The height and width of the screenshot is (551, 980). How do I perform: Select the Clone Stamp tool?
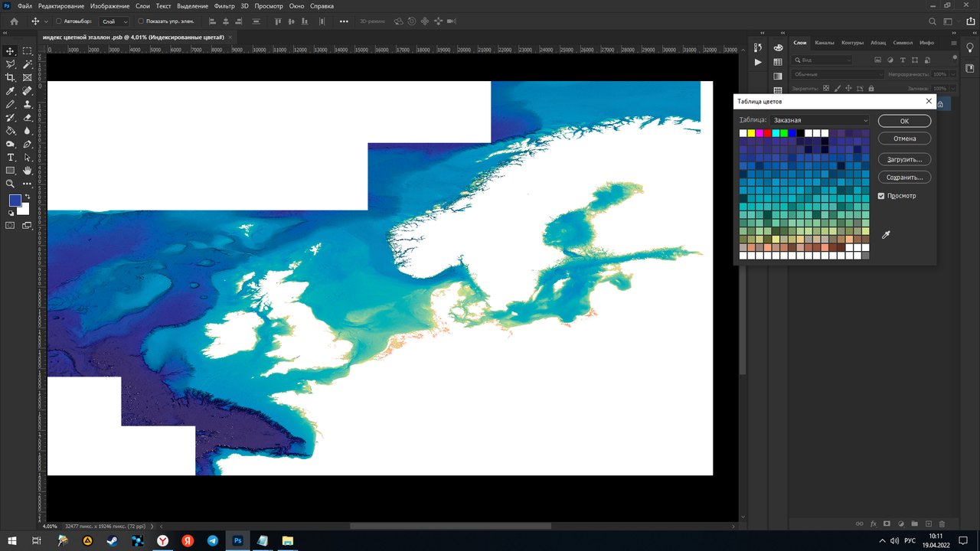[28, 104]
